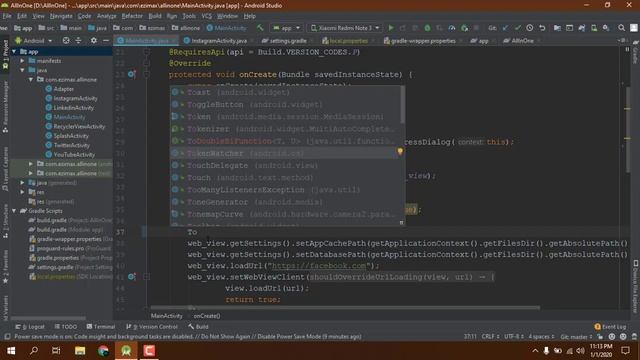Viewport: 640px width, 360px height.
Task: Open Project panel settings gear icon
Action: click(93, 40)
